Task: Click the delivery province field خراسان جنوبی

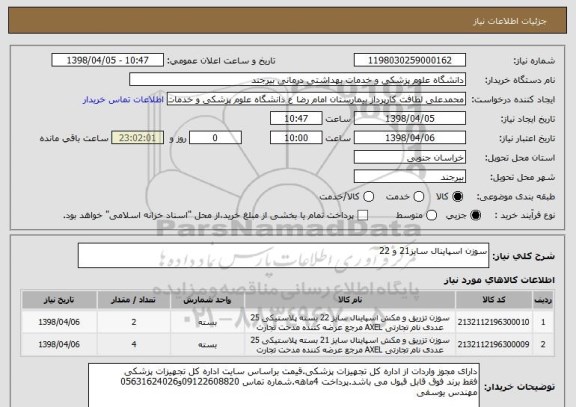Action: (x=410, y=158)
